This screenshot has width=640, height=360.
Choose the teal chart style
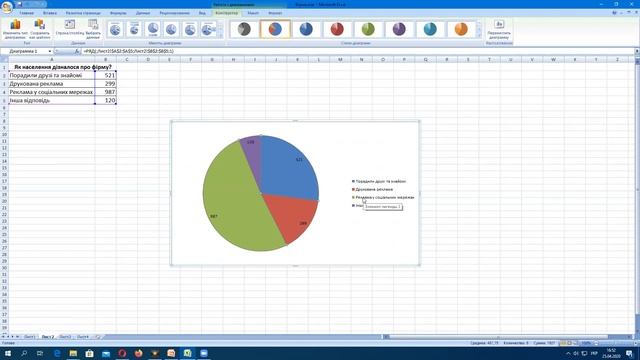pyautogui.click(x=430, y=29)
